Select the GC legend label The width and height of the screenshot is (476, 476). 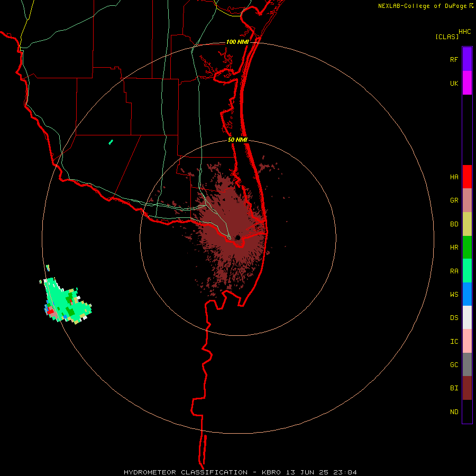(454, 365)
